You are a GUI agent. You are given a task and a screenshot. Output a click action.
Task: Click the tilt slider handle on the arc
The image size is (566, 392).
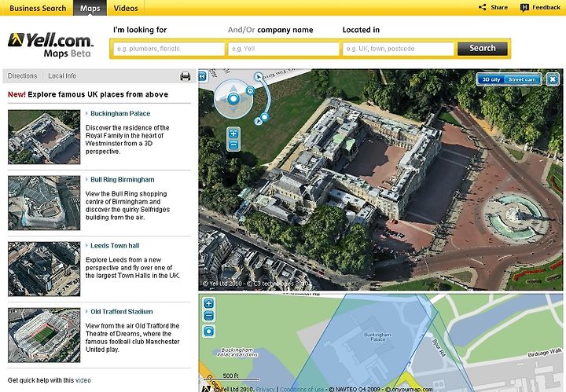click(265, 116)
